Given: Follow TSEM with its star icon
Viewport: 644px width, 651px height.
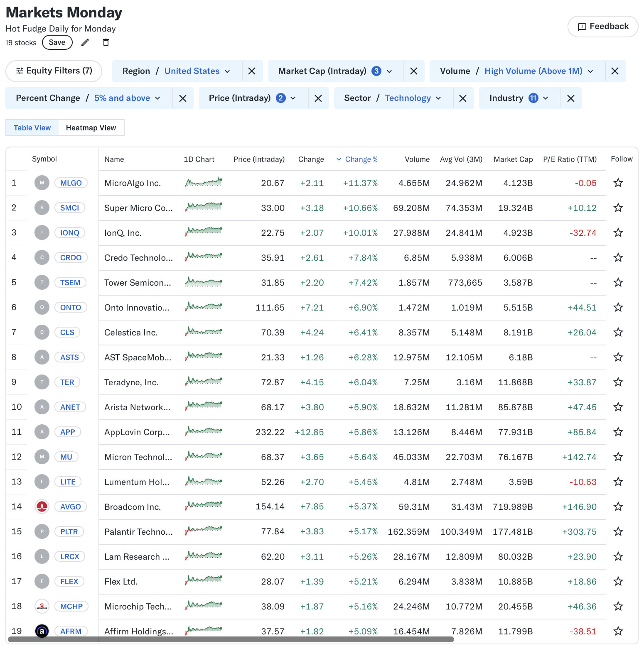Looking at the screenshot, I should pos(618,282).
